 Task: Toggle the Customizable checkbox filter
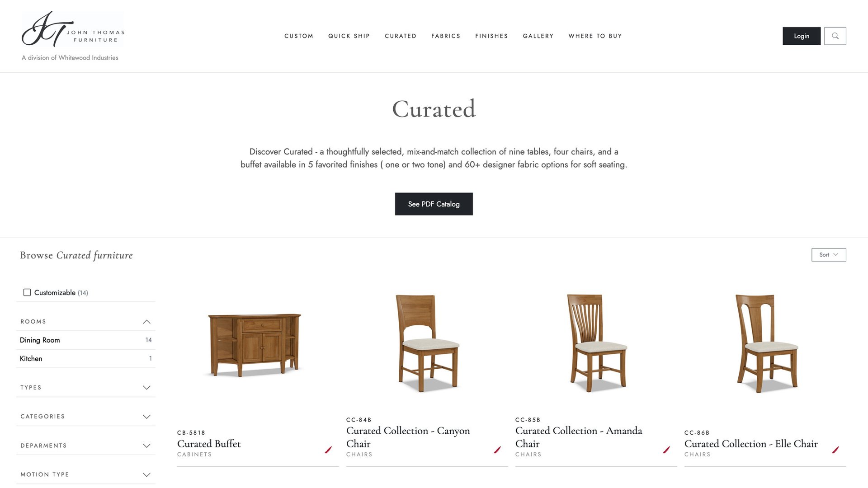tap(26, 292)
